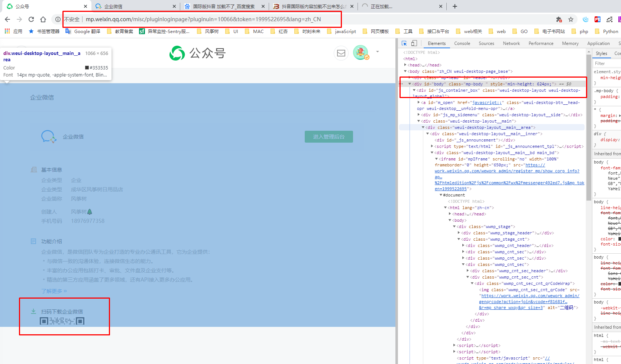Viewport: 621px width, 364px height.
Task: Switch to the Sources tab
Action: tap(486, 43)
